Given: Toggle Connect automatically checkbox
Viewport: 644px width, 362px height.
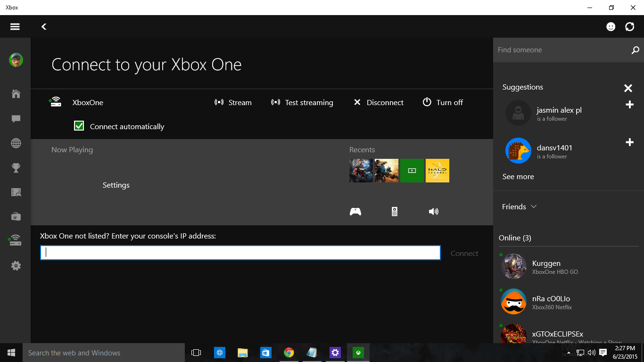Looking at the screenshot, I should click(79, 126).
